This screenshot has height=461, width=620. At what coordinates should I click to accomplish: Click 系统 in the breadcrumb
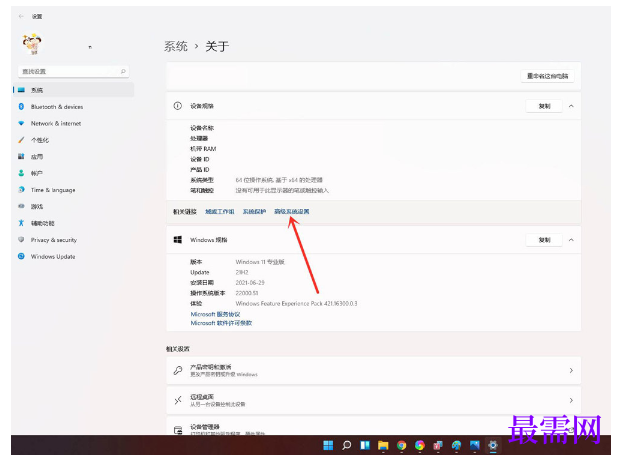coord(176,46)
